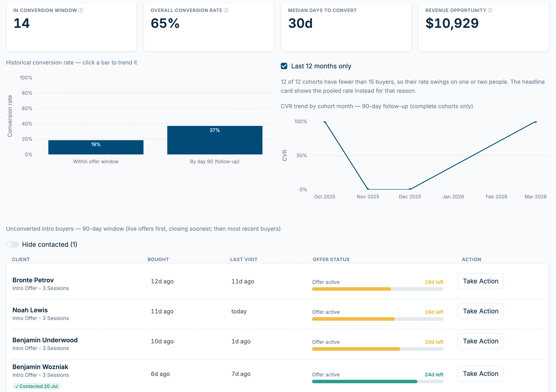This screenshot has height=392, width=556.
Task: Click the Within offer window axis label
Action: pyautogui.click(x=96, y=161)
